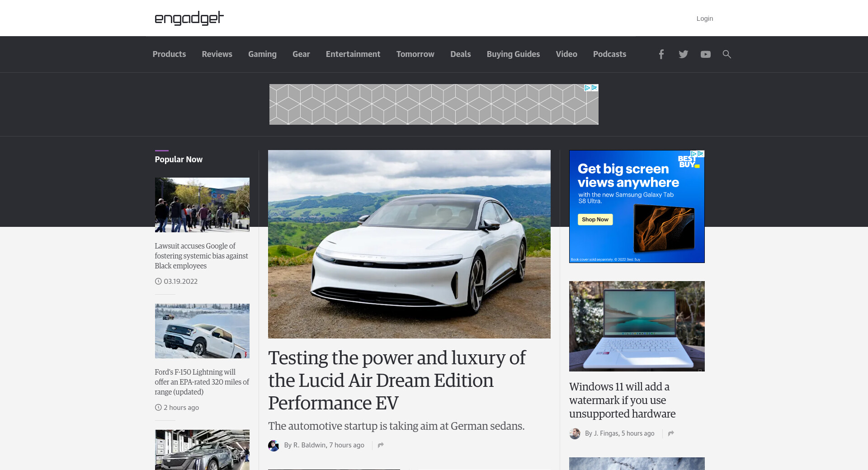Click the '03.19.2022' date text

pos(180,282)
